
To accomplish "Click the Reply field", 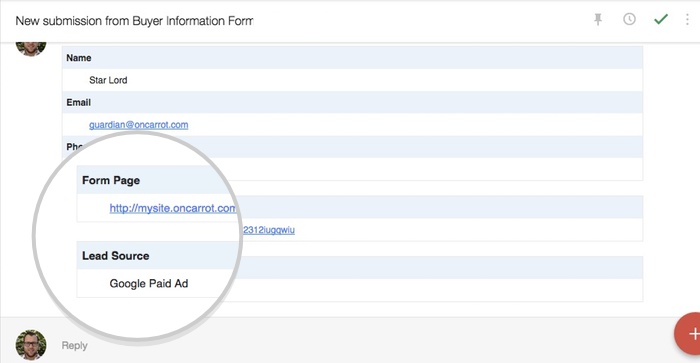I will [x=75, y=345].
